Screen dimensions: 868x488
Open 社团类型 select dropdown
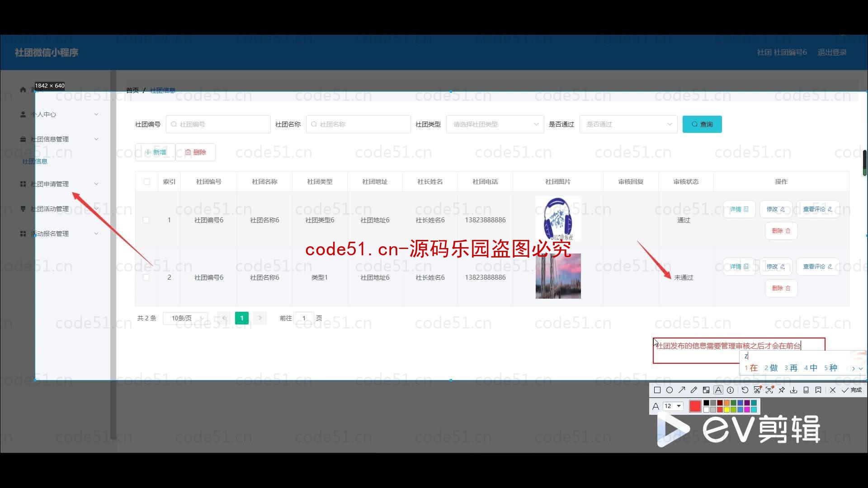tap(495, 124)
